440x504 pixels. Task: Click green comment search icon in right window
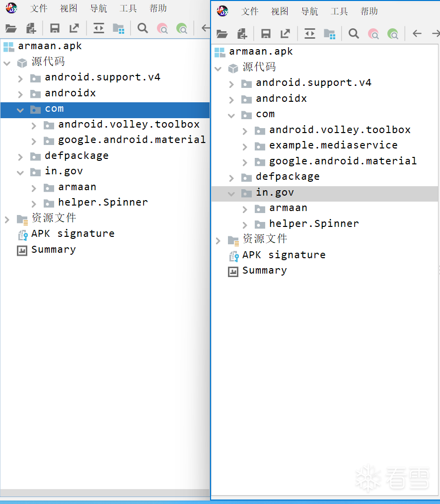coord(393,34)
